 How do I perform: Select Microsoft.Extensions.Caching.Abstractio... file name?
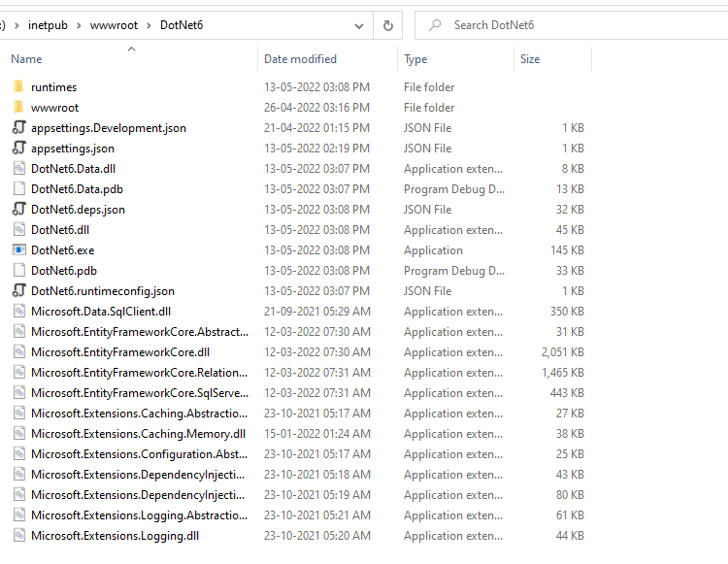click(x=139, y=414)
